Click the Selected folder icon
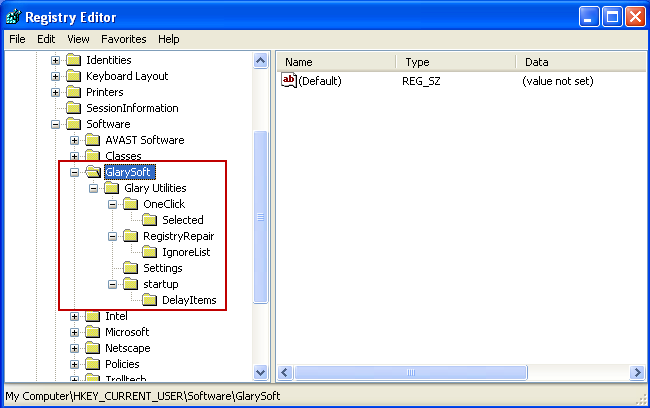 click(x=150, y=220)
